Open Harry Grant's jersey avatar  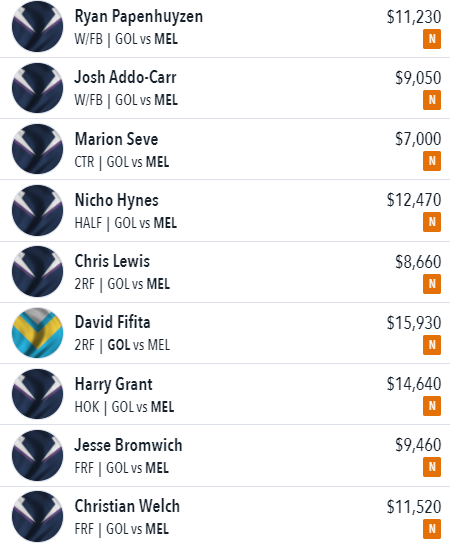tap(38, 394)
